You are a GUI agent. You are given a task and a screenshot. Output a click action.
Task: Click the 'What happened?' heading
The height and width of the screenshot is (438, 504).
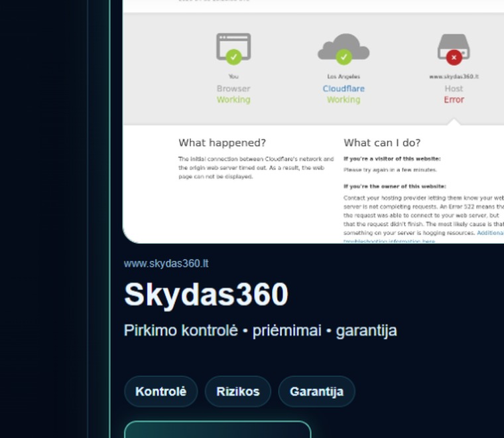tap(222, 143)
